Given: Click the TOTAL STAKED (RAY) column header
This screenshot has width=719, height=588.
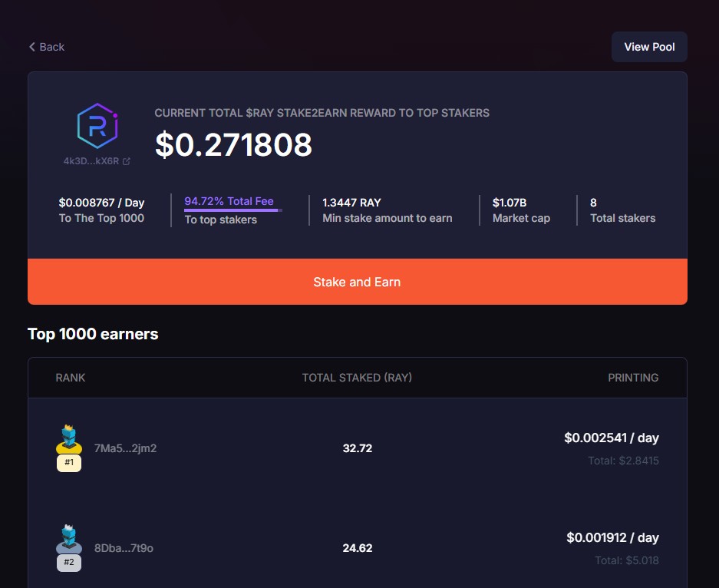Looking at the screenshot, I should 357,378.
